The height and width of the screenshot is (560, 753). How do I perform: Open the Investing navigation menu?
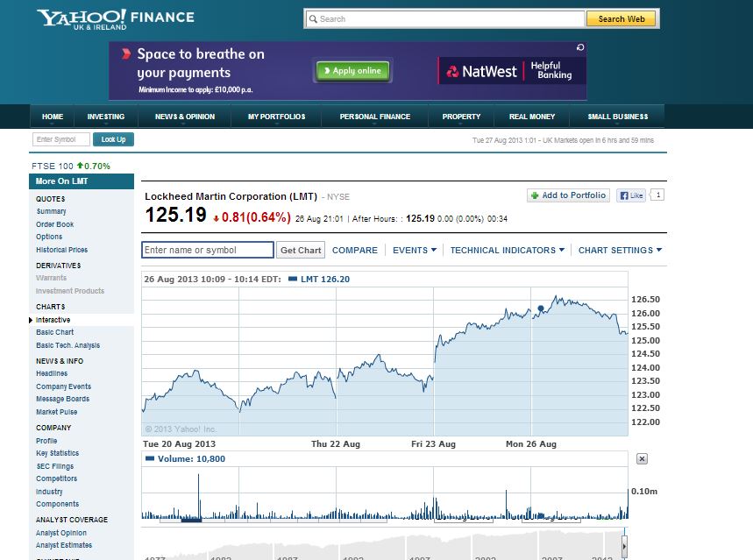(x=106, y=117)
